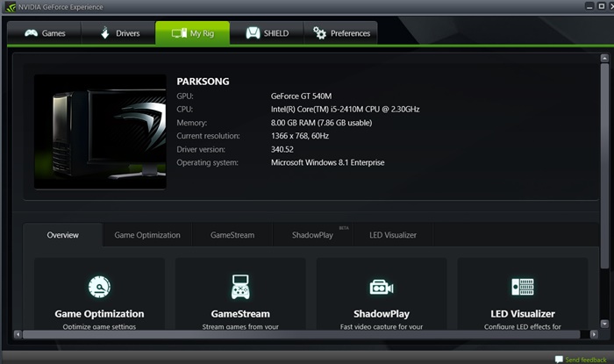Click the 1366 x 768, 60Hz resolution value
614x364 pixels.
300,136
